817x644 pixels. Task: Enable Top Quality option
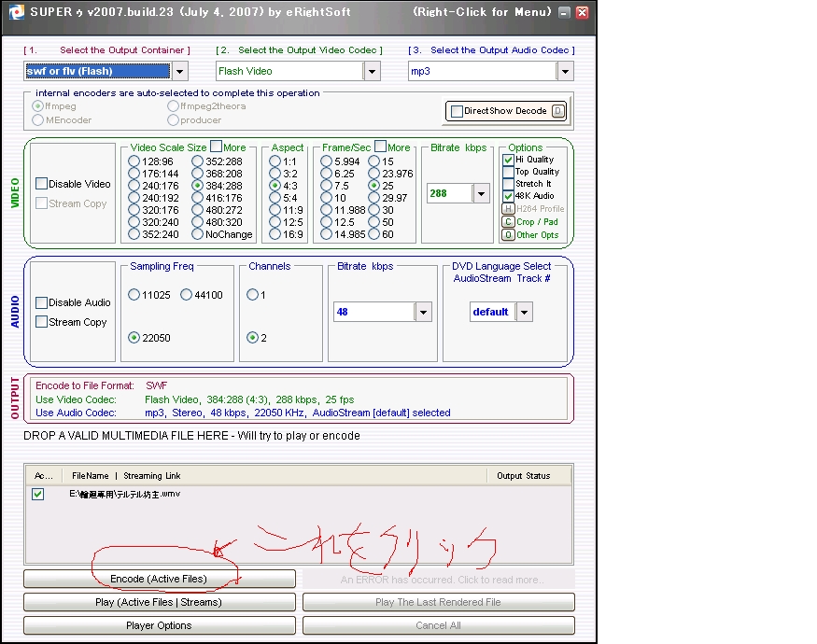tap(509, 172)
